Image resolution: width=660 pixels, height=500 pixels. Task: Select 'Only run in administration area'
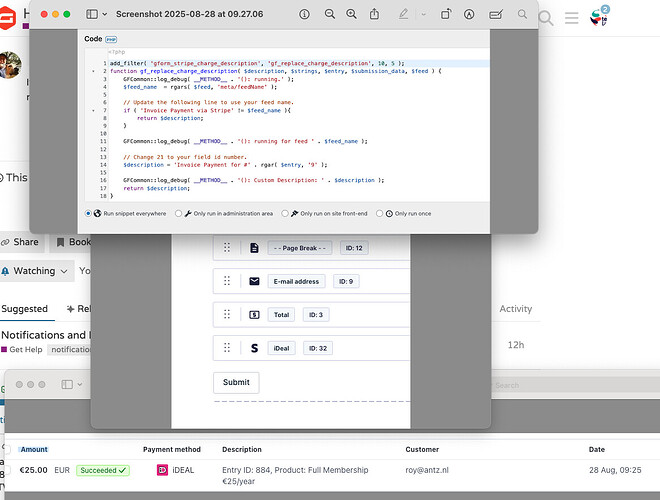click(178, 213)
